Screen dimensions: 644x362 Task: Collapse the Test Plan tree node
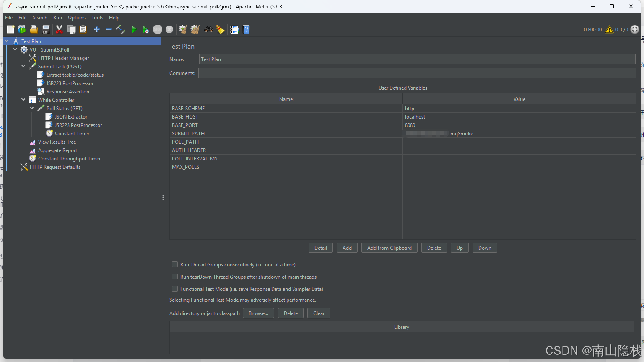(x=7, y=41)
